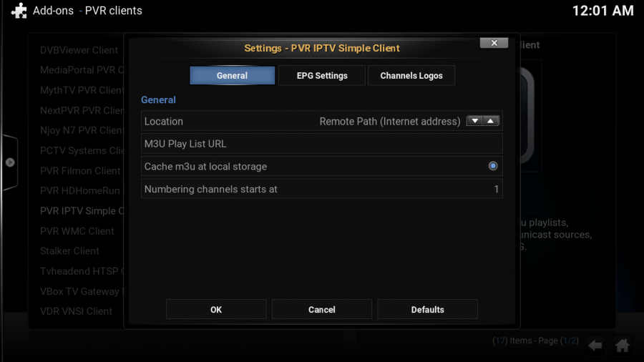Select Tvheadend HTSP Client entry
This screenshot has width=644, height=362.
pyautogui.click(x=82, y=271)
